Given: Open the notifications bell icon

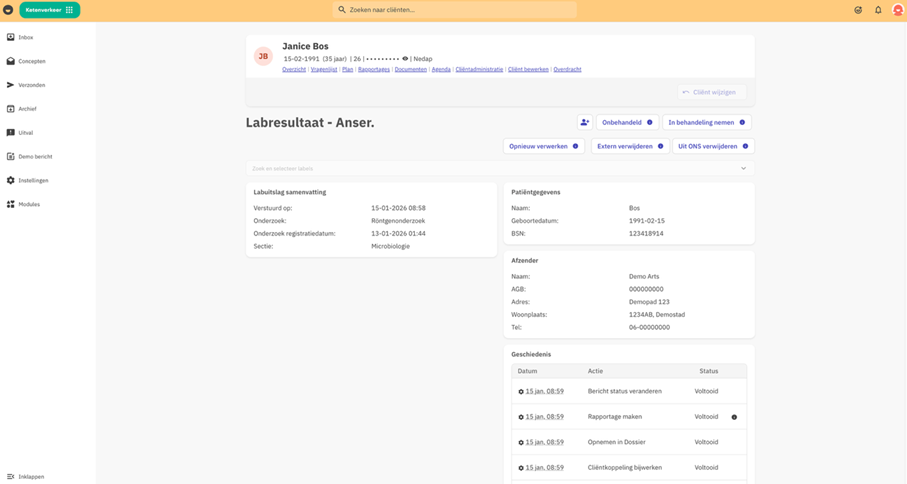Looking at the screenshot, I should pos(878,10).
